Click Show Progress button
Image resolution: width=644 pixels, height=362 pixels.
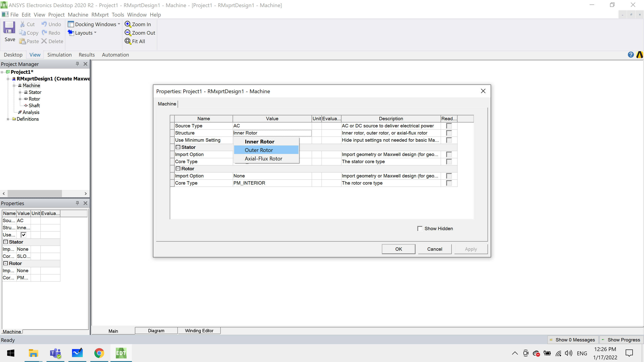pos(621,340)
